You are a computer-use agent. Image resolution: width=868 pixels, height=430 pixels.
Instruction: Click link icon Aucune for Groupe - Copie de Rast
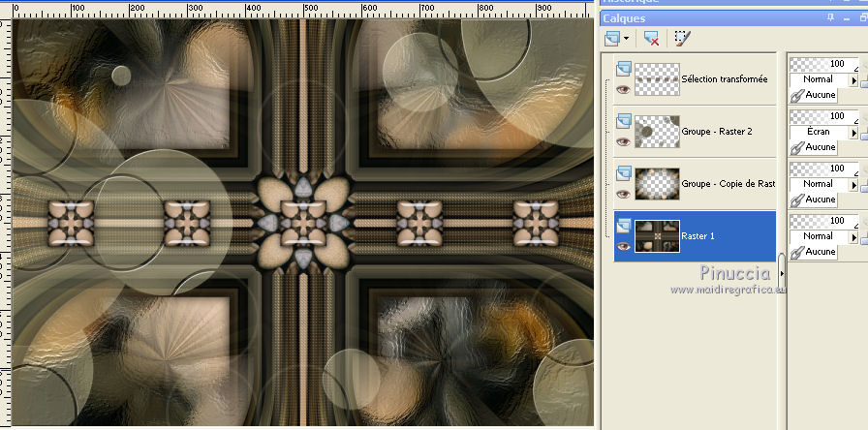click(813, 200)
